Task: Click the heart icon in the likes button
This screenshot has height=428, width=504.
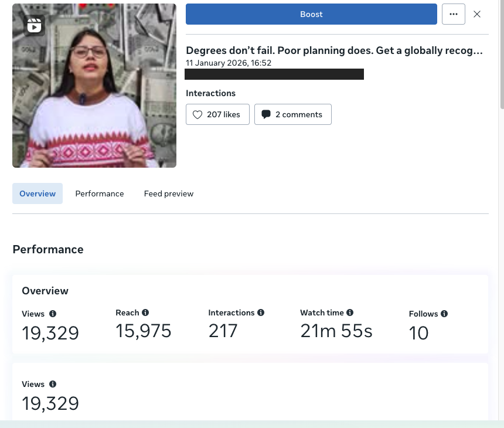Action: coord(197,114)
